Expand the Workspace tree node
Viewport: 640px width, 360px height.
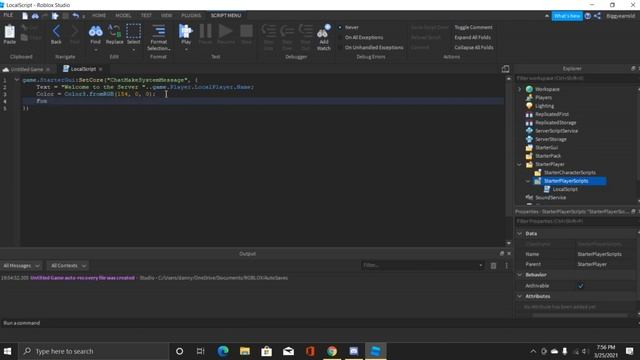[x=520, y=89]
